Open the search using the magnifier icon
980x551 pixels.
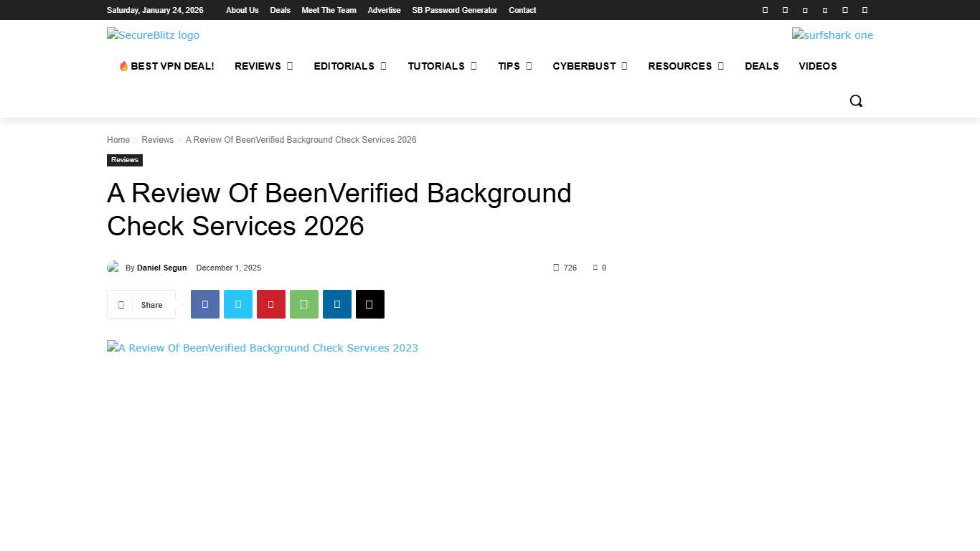click(x=856, y=100)
